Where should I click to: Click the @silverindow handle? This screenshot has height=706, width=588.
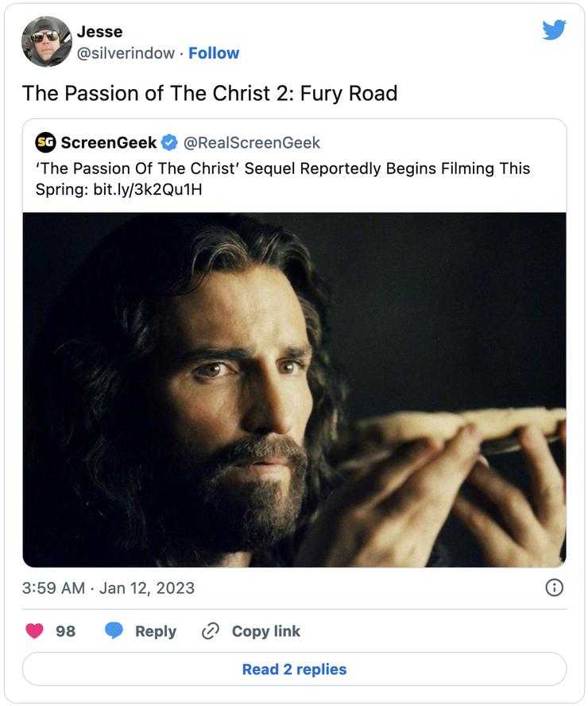click(x=126, y=53)
